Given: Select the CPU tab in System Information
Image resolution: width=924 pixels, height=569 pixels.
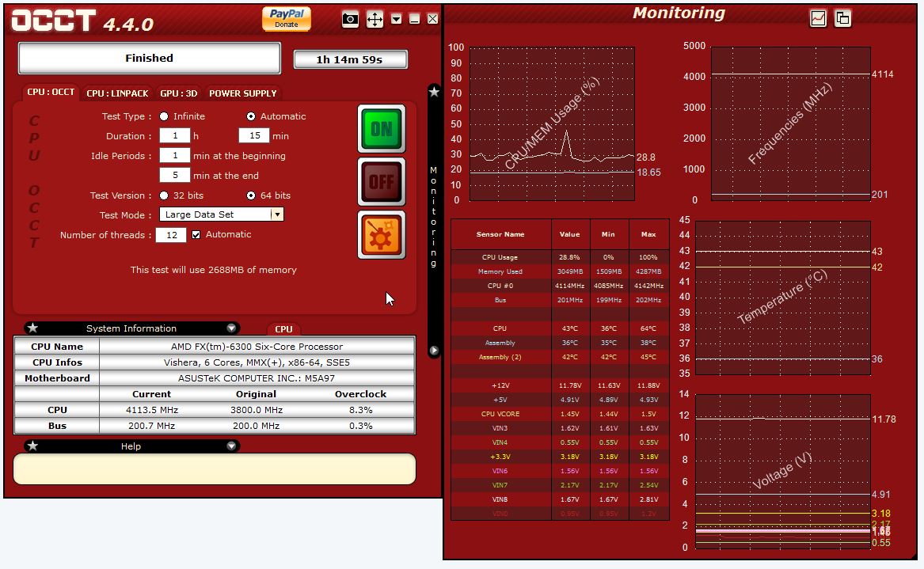Looking at the screenshot, I should (283, 329).
